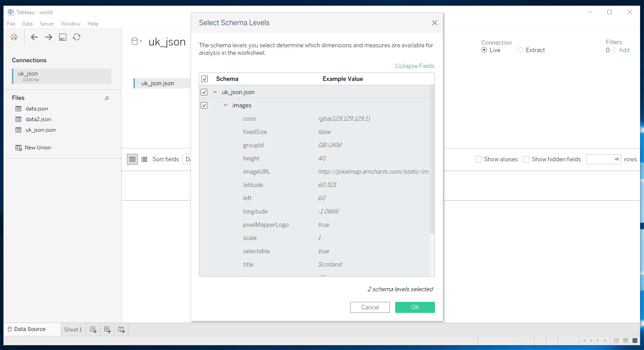Go to the first sheet tab arrow
The height and width of the screenshot is (350, 644).
point(584,341)
